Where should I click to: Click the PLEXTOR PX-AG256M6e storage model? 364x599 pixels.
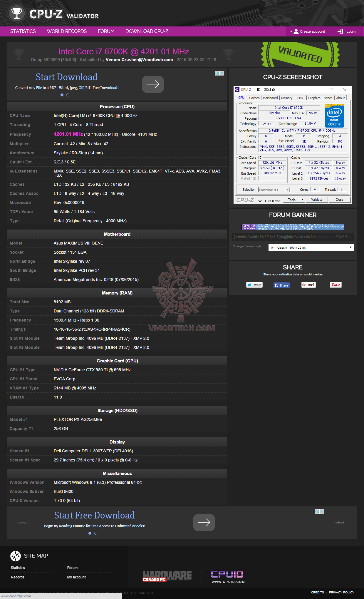[x=78, y=419]
